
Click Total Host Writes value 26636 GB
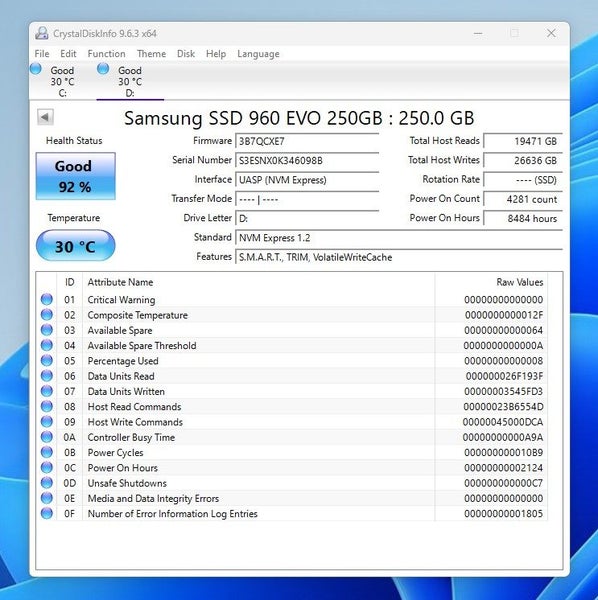coord(523,160)
